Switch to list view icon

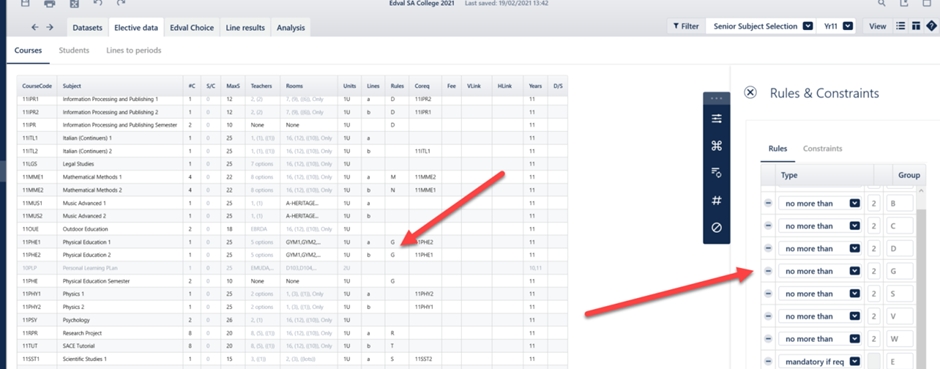tap(900, 26)
